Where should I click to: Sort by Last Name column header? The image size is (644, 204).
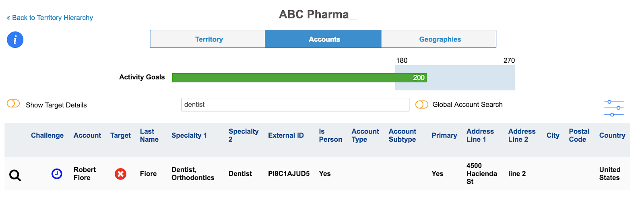[149, 136]
